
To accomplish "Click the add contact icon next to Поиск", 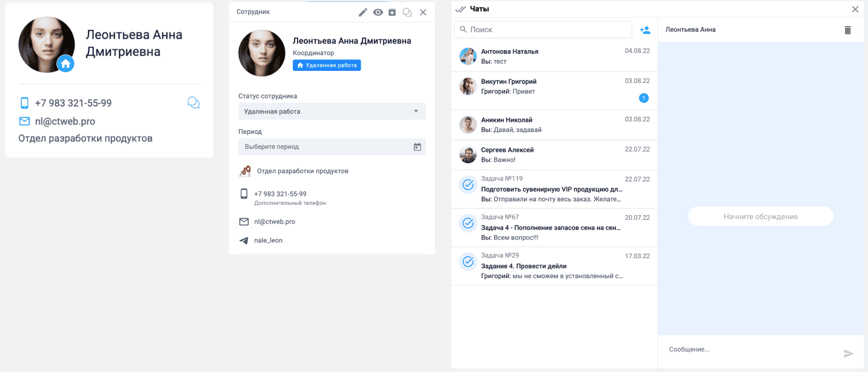I will click(645, 30).
